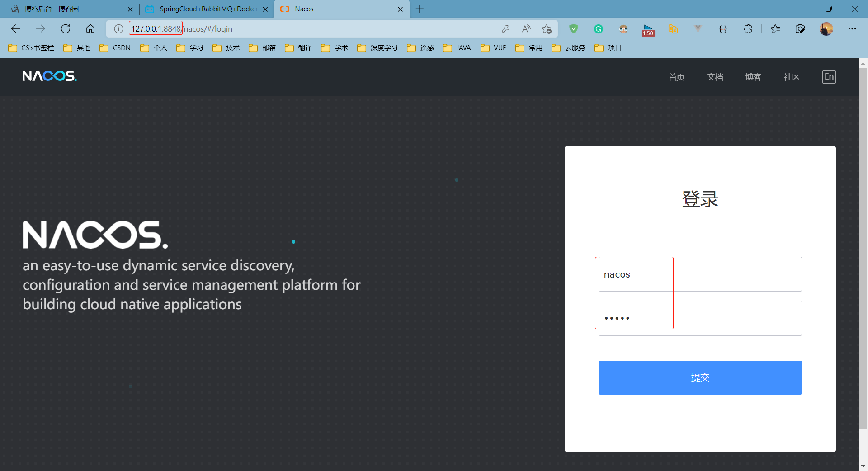Click the Nacos logo in header

tap(50, 76)
